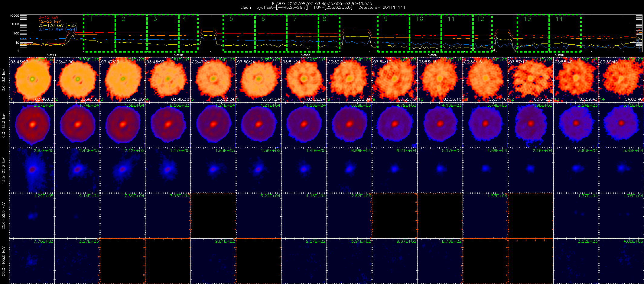644x284 pixels.
Task: Click the '03:52' time axis label
Action: 306,55
